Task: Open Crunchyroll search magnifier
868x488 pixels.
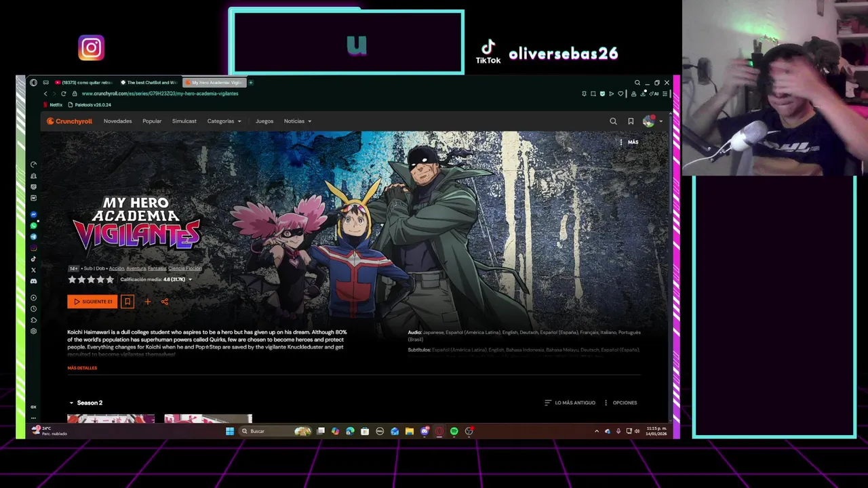Action: 613,121
